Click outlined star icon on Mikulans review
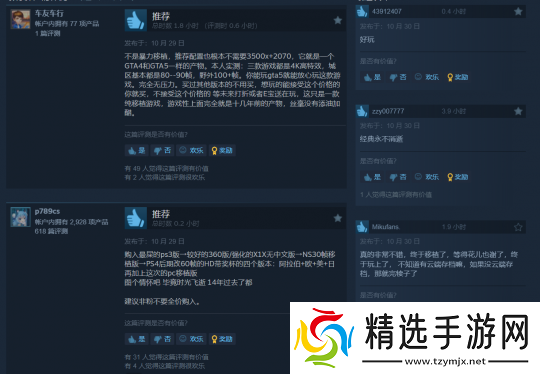This screenshot has width=540, height=374. pyautogui.click(x=518, y=227)
